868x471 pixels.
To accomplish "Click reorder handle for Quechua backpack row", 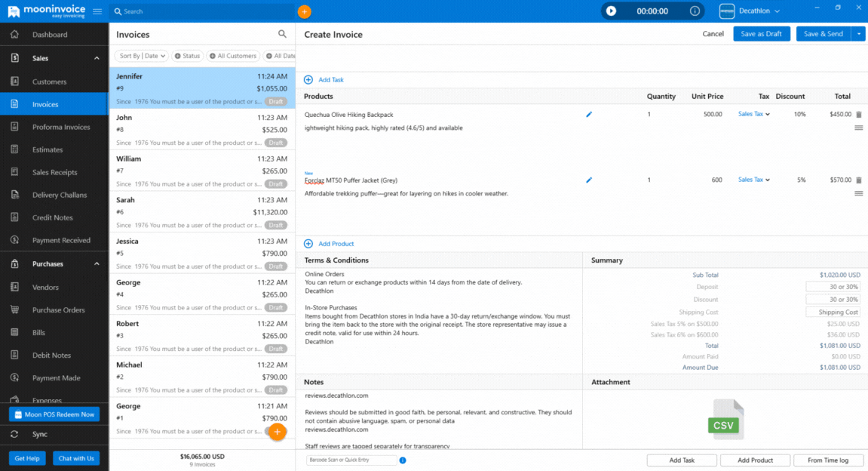I will (859, 128).
